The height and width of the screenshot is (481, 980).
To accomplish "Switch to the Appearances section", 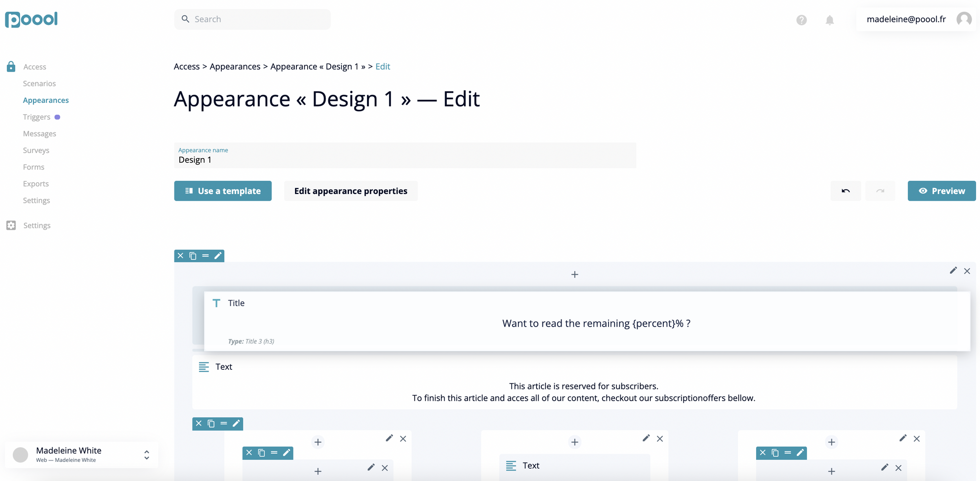I will tap(46, 100).
